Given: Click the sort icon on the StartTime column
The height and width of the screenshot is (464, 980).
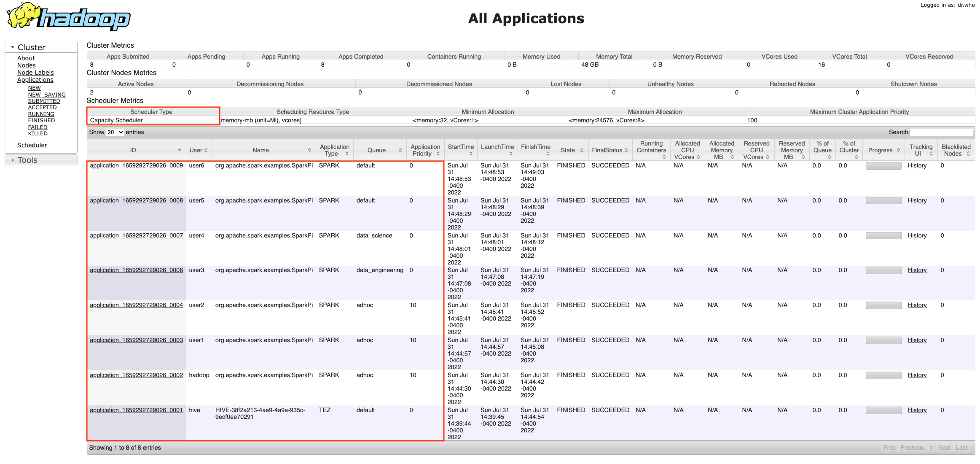Looking at the screenshot, I should click(472, 154).
